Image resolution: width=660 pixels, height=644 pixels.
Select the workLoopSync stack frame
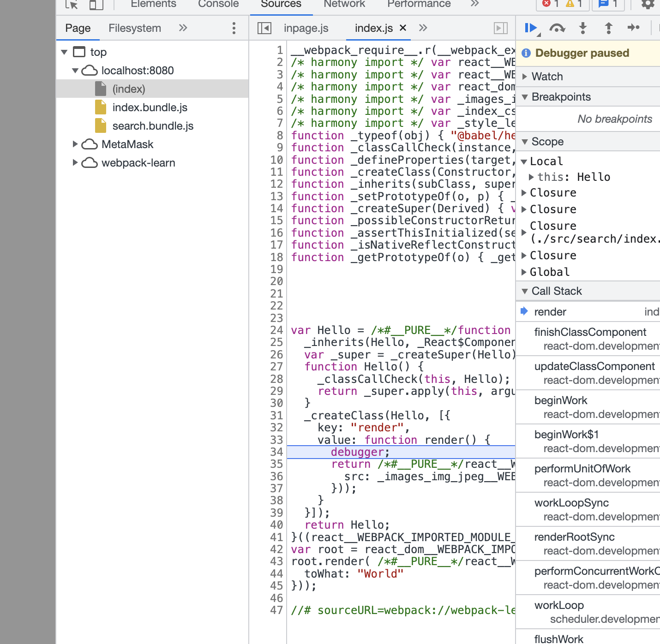(x=588, y=509)
